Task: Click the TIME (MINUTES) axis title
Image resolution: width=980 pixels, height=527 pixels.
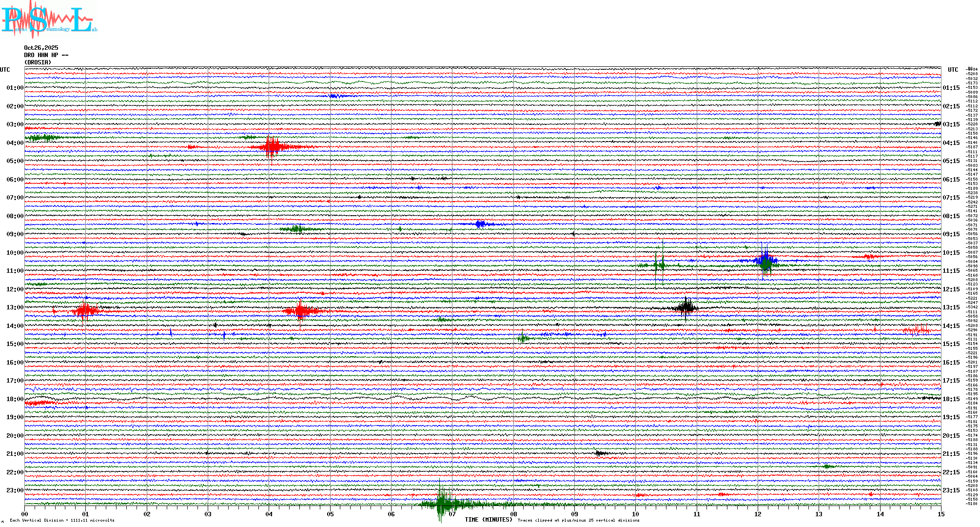Action: pos(489,520)
